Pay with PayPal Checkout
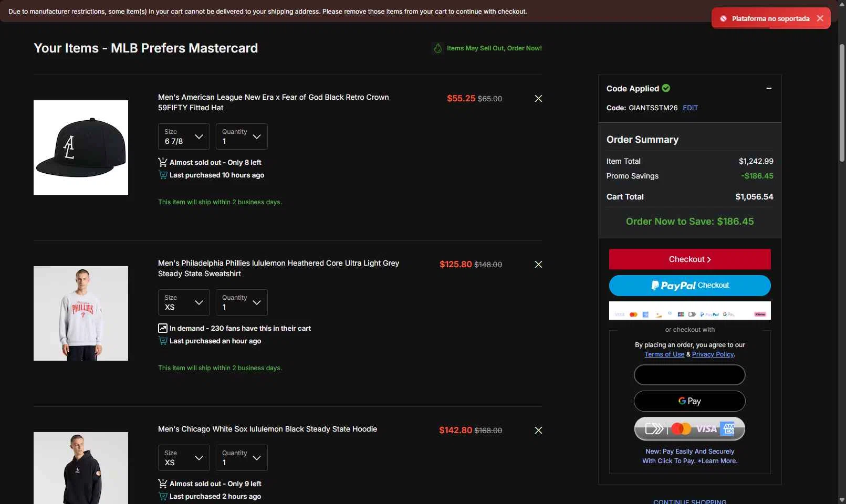Image resolution: width=846 pixels, height=504 pixels. [x=690, y=286]
